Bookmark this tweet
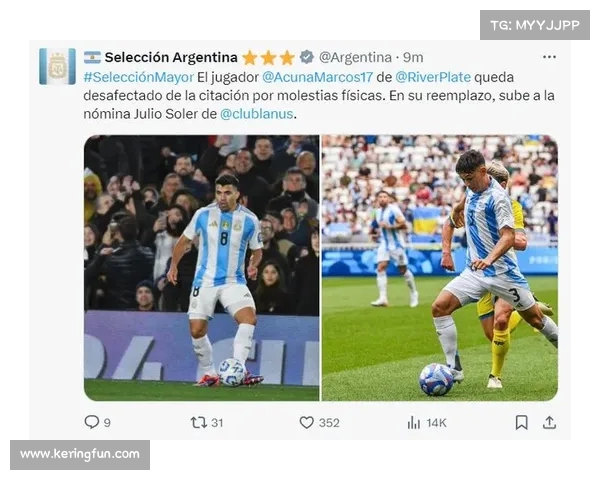The width and height of the screenshot is (600, 480). 522,423
